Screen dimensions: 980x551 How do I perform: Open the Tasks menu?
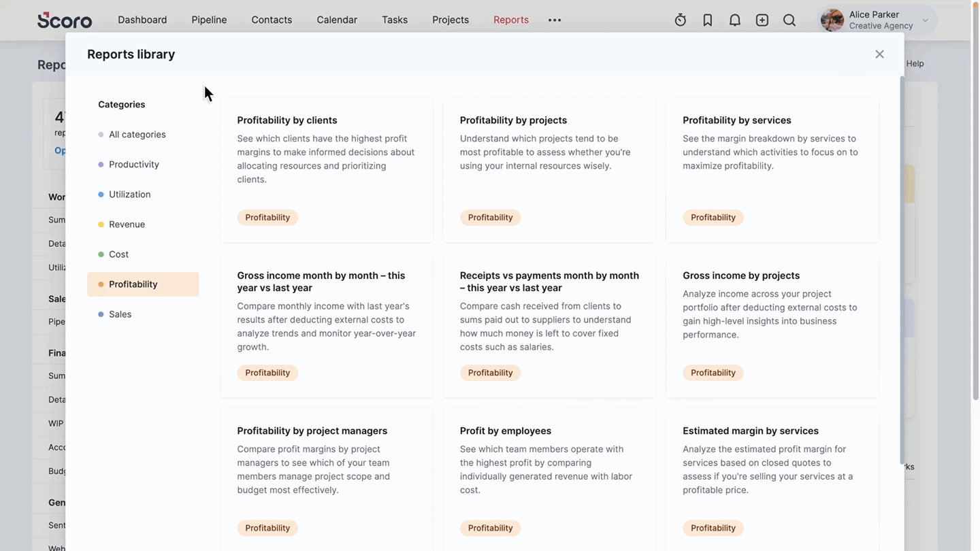(x=395, y=20)
